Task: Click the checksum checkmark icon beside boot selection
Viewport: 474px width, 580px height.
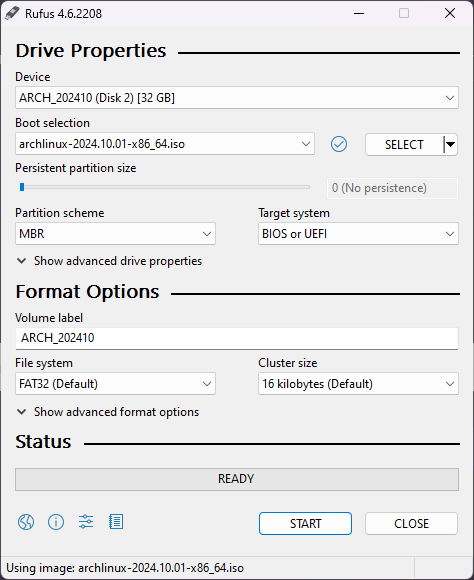Action: click(339, 144)
